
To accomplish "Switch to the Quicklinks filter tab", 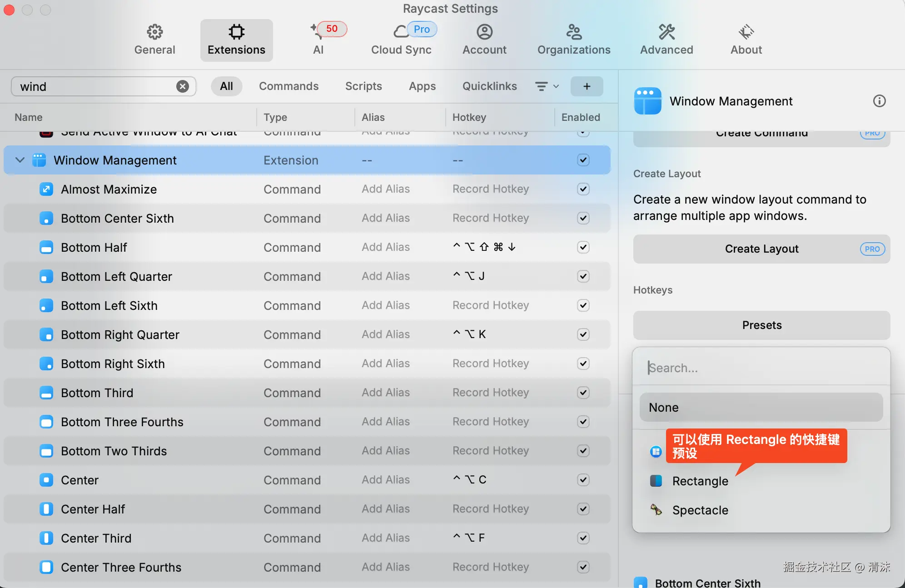I will (489, 86).
